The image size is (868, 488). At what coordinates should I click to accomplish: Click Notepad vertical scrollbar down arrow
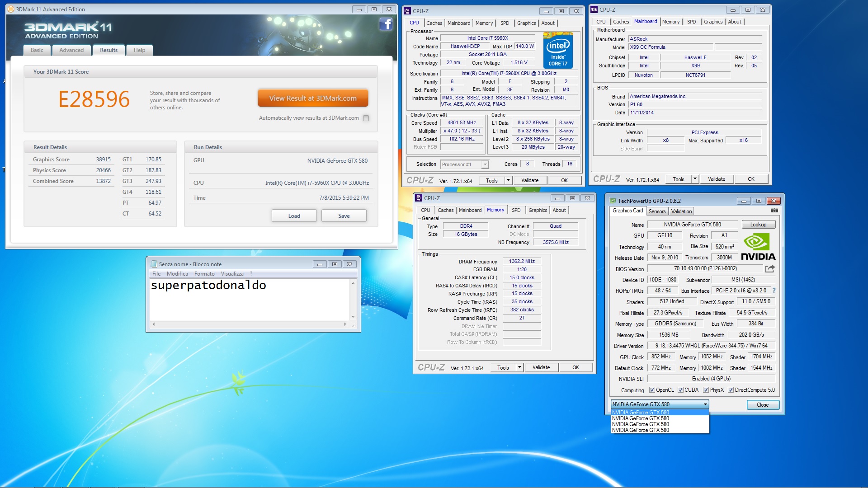point(353,317)
